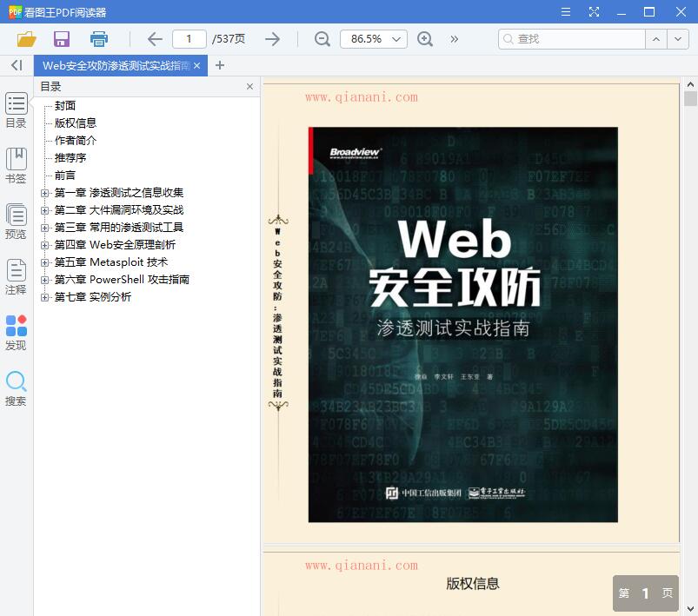Expand 第三章 常用的渗透测试工具

pyautogui.click(x=44, y=228)
